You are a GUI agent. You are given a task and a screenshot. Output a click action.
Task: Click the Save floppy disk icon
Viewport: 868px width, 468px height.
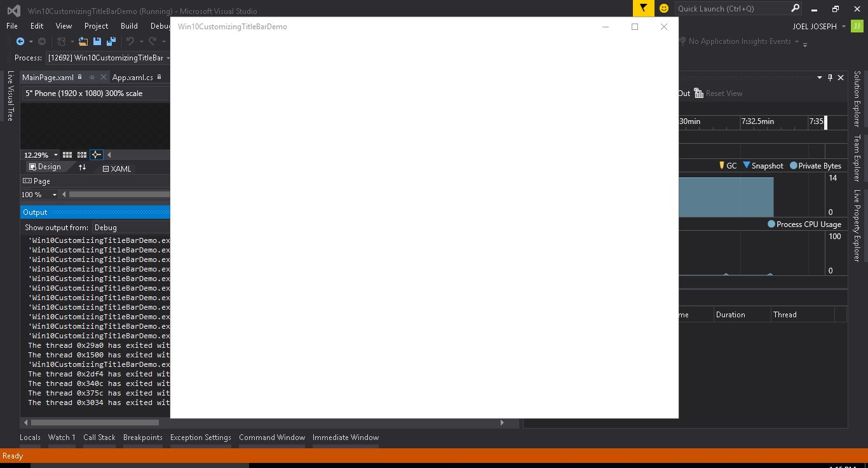pyautogui.click(x=97, y=41)
